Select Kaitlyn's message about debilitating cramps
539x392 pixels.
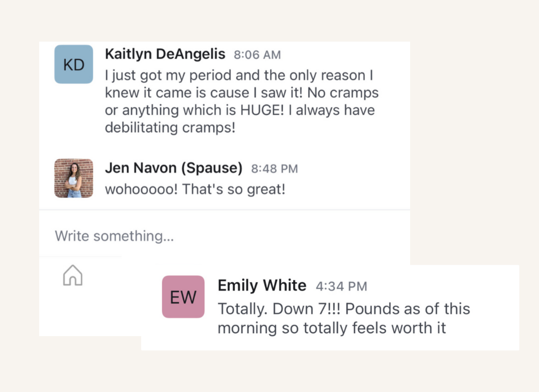tap(242, 101)
